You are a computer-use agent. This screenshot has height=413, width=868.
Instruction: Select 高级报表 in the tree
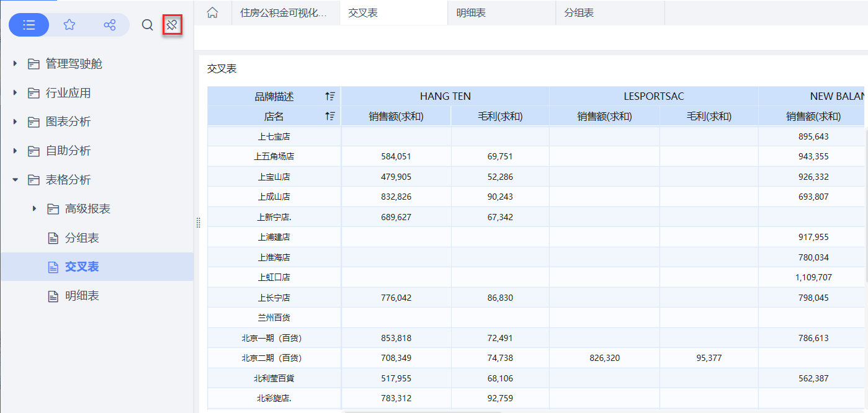[87, 209]
